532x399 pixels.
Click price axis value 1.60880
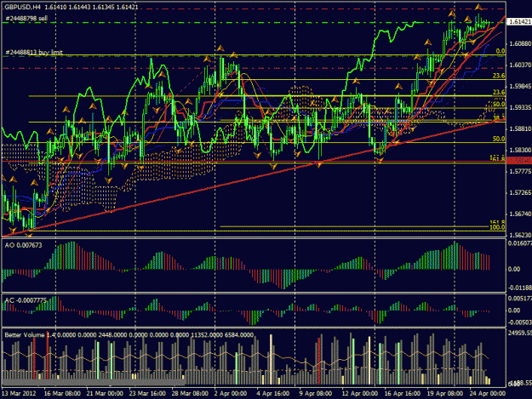(x=520, y=43)
